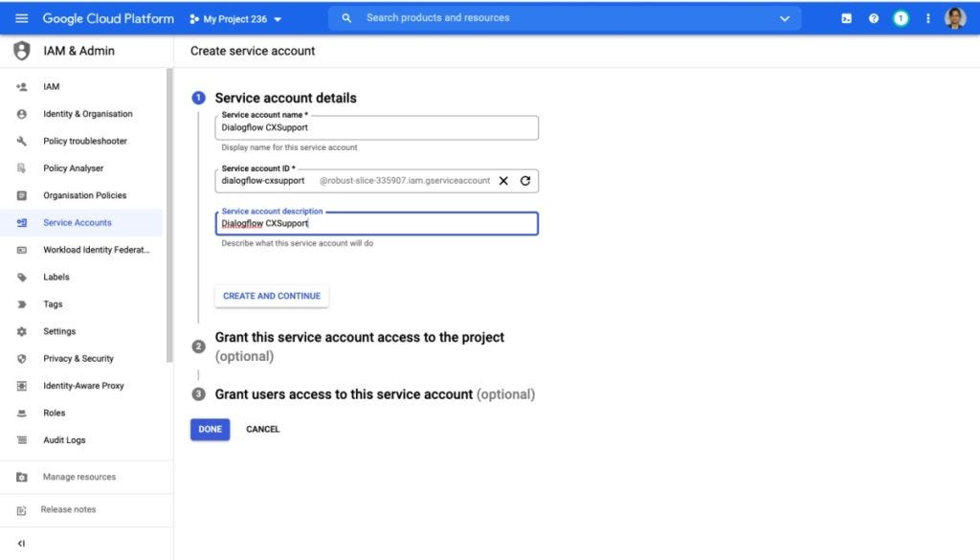Open the help question mark icon
This screenshot has width=980, height=560.
pos(873,19)
